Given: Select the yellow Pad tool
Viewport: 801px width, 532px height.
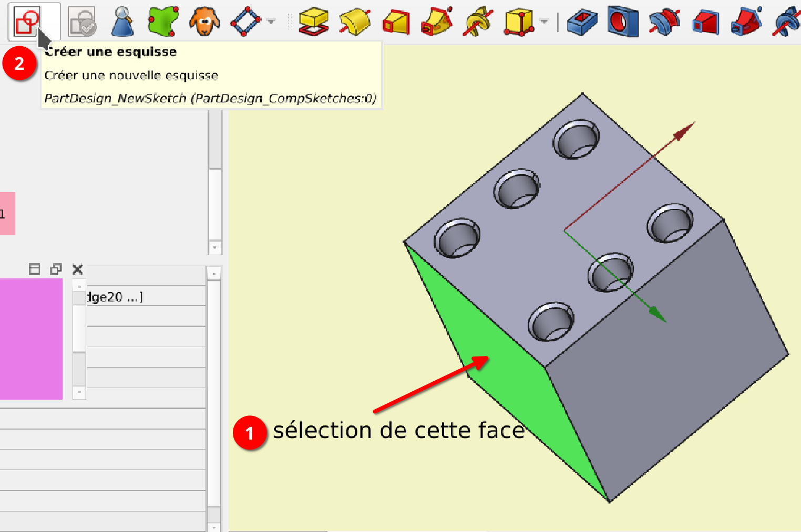Looking at the screenshot, I should (314, 22).
